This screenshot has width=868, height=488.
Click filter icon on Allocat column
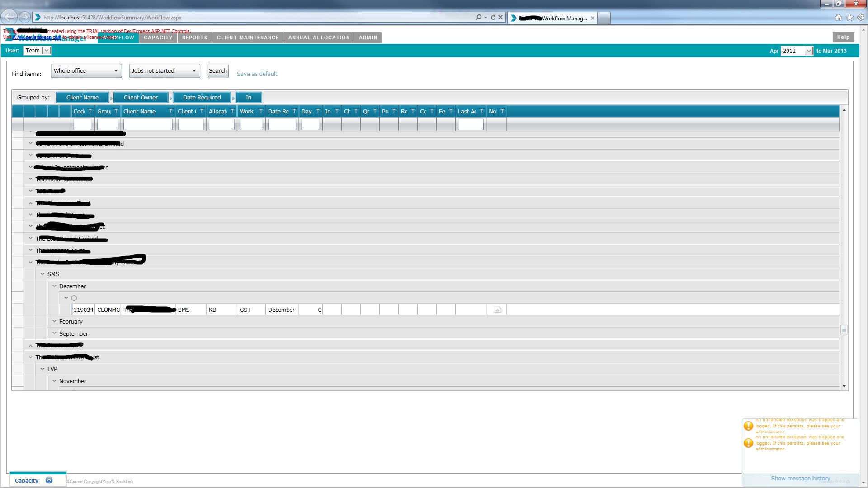point(232,111)
